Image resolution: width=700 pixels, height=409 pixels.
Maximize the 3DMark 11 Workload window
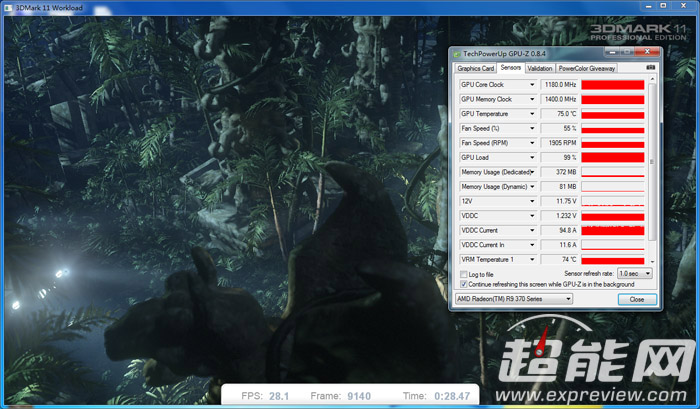(x=663, y=6)
